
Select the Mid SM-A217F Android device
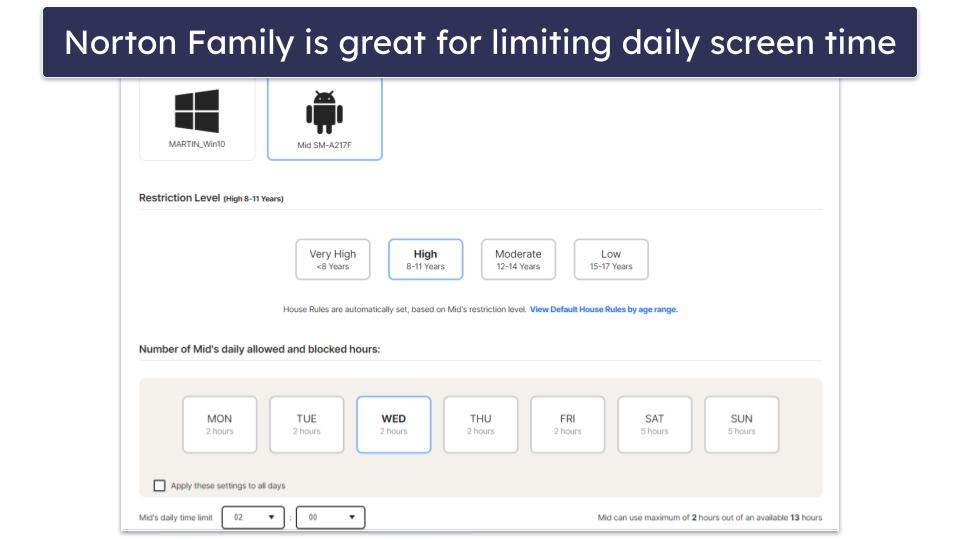coord(324,119)
